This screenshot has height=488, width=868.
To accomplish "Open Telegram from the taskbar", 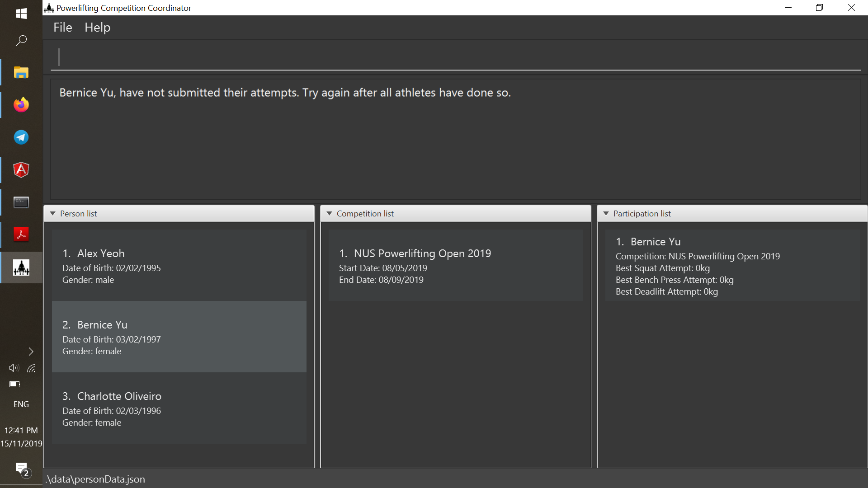I will click(x=21, y=137).
